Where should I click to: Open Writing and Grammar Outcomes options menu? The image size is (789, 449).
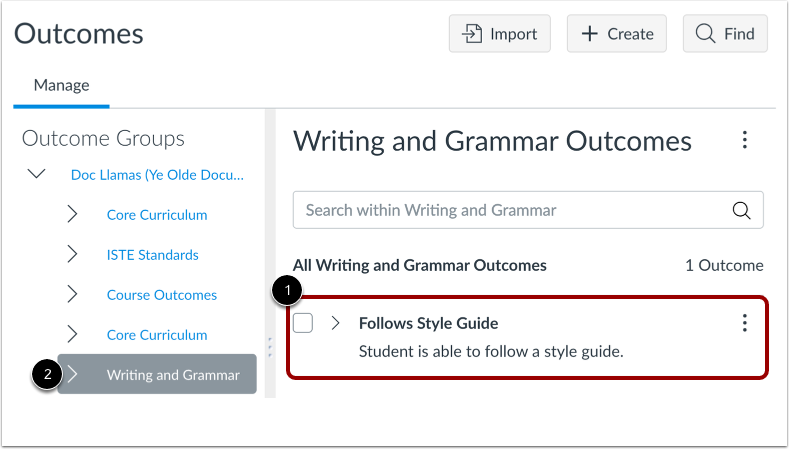point(744,140)
